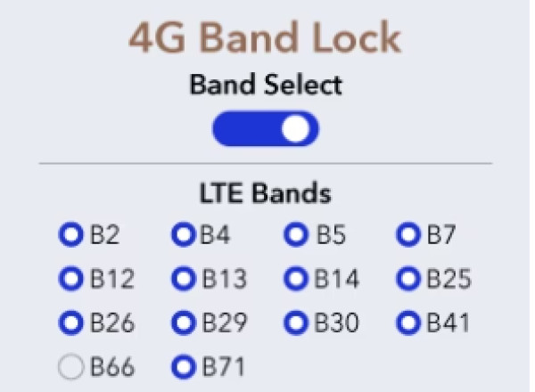Click the 4G Band Lock heading

coord(265,40)
